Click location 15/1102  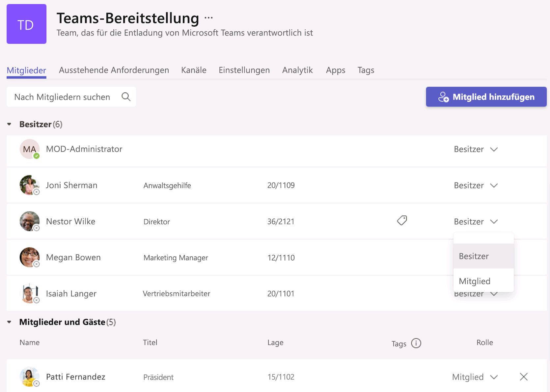click(x=281, y=377)
